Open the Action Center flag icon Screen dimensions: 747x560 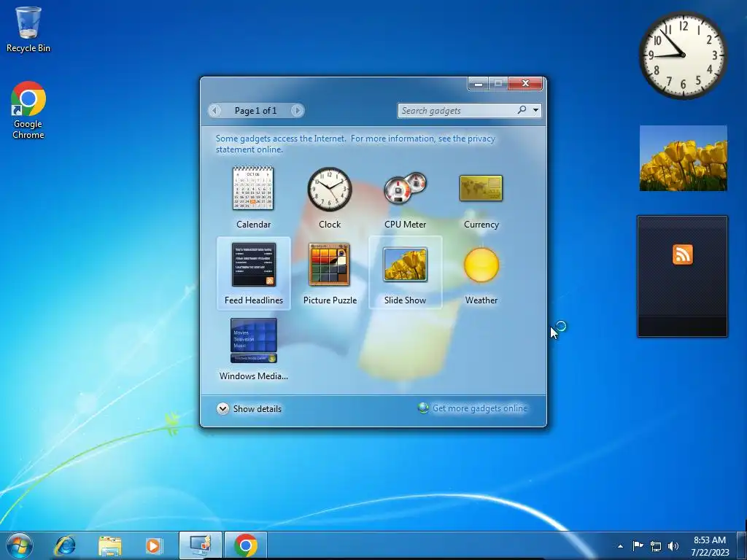tap(638, 545)
